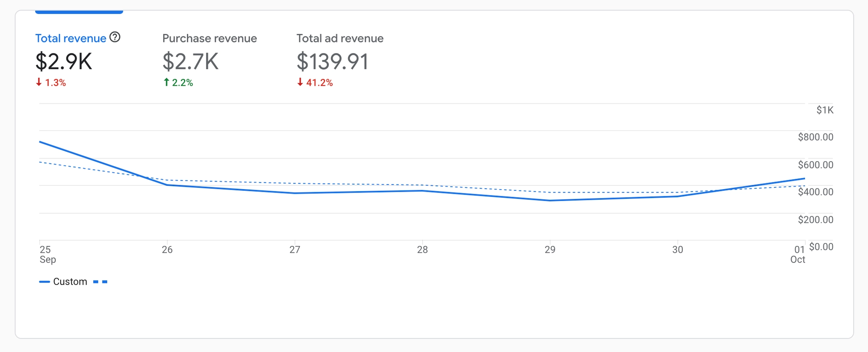The height and width of the screenshot is (352, 868).
Task: Click the $800.00 y-axis label
Action: point(815,137)
